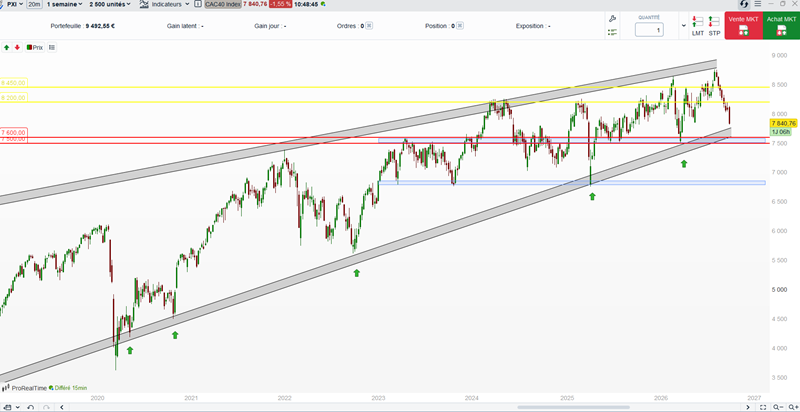This screenshot has height=412, width=800.
Task: Select the 20m timeframe button
Action: [x=34, y=4]
